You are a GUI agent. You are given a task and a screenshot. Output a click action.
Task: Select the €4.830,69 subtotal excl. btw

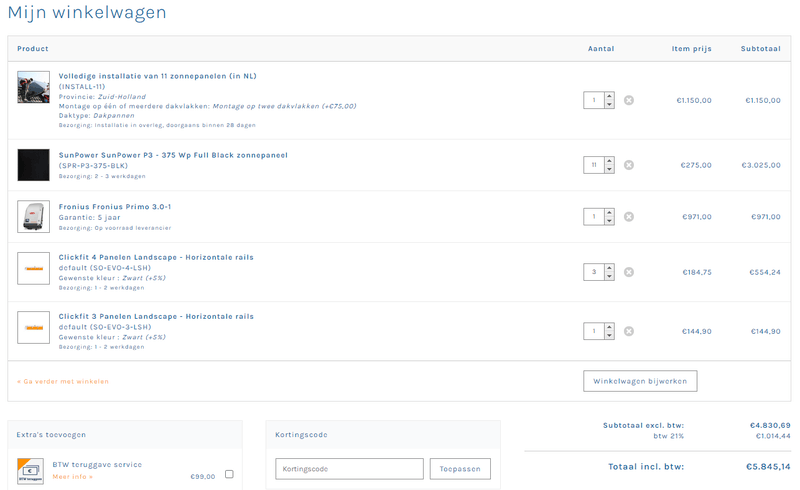coord(770,425)
